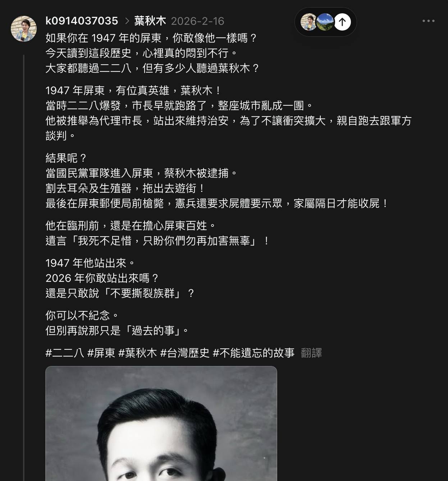This screenshot has height=481, width=448.
Task: Open the more options three-dot menu
Action: point(428,21)
